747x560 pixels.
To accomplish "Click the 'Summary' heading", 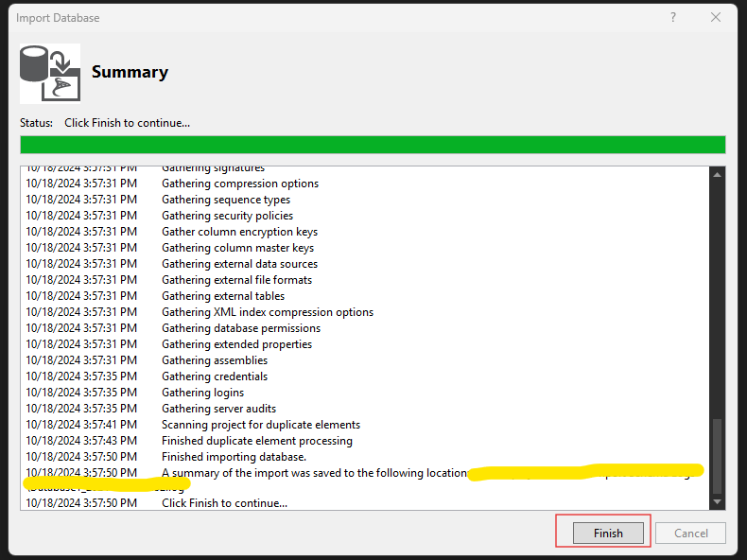I will [x=130, y=72].
